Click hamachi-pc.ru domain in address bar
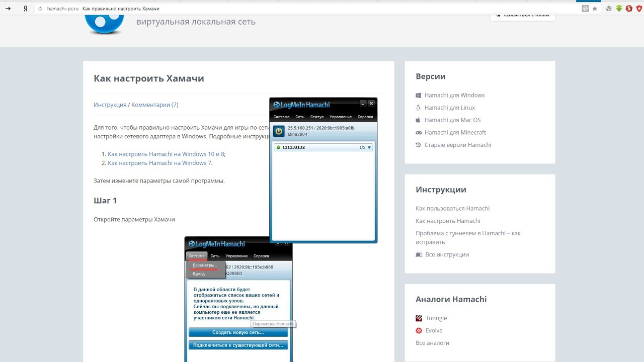 (x=63, y=9)
